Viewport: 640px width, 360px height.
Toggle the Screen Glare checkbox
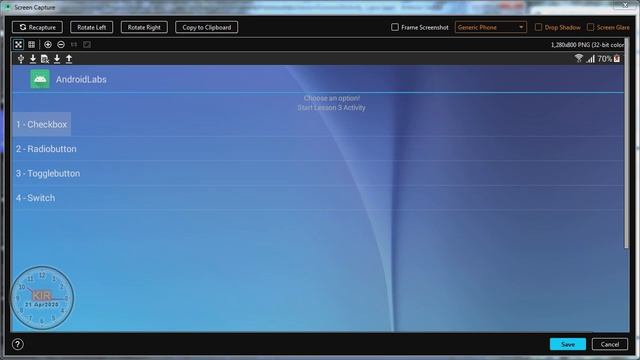[x=591, y=27]
